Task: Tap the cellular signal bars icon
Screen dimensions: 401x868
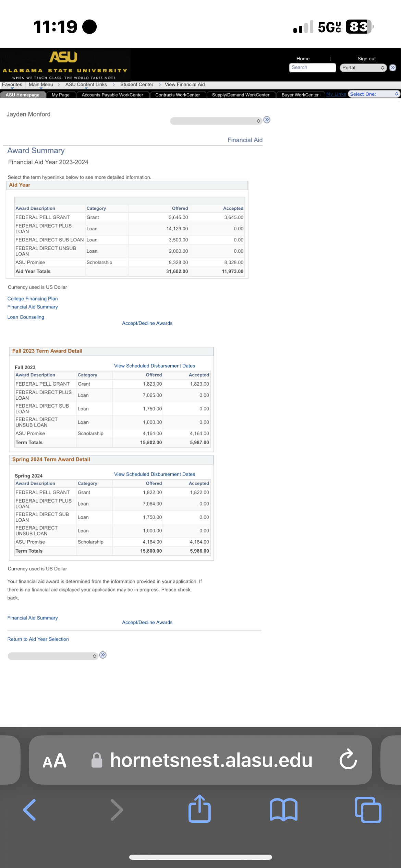Action: tap(303, 27)
